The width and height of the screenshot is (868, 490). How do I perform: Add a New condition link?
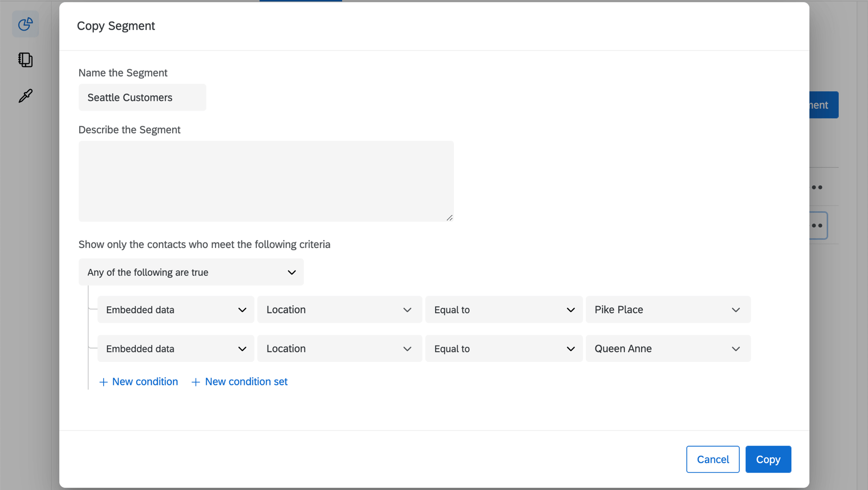(145, 382)
